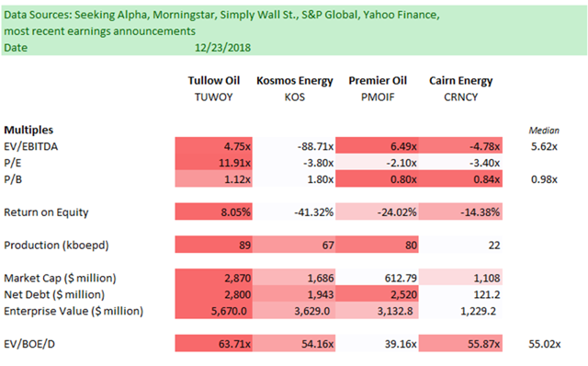The width and height of the screenshot is (588, 366).
Task: Click Kosmos Energy Market Cap 1,686
Action: [294, 278]
